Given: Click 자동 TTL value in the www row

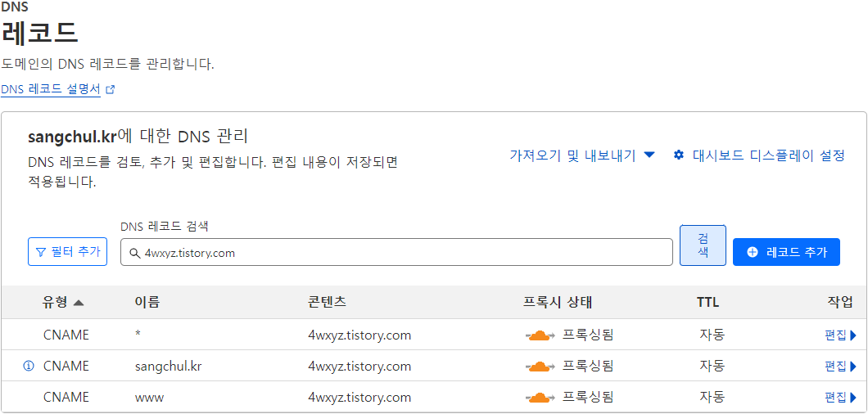Looking at the screenshot, I should [x=712, y=397].
